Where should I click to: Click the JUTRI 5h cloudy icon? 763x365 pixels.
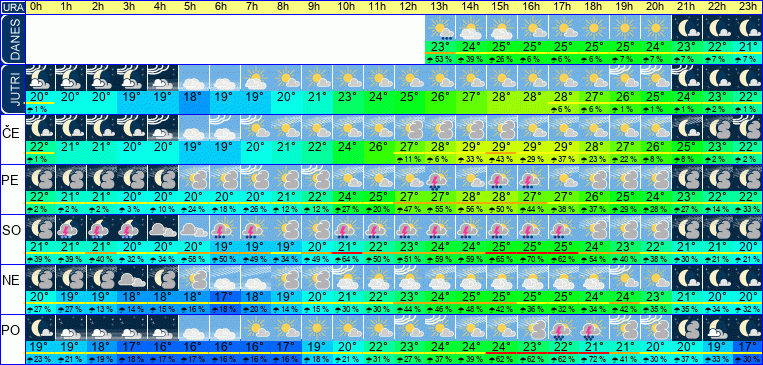click(x=194, y=78)
